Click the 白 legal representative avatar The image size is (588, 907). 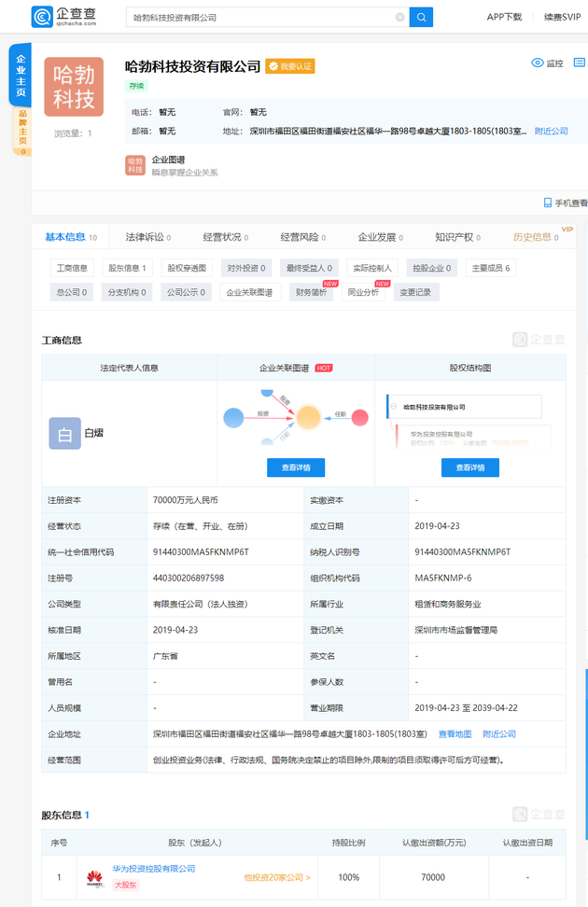pos(64,433)
